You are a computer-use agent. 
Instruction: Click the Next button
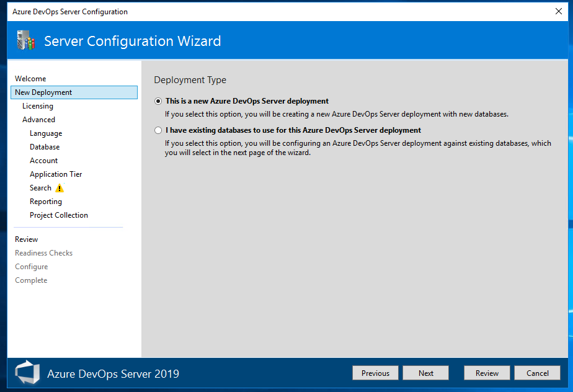426,373
